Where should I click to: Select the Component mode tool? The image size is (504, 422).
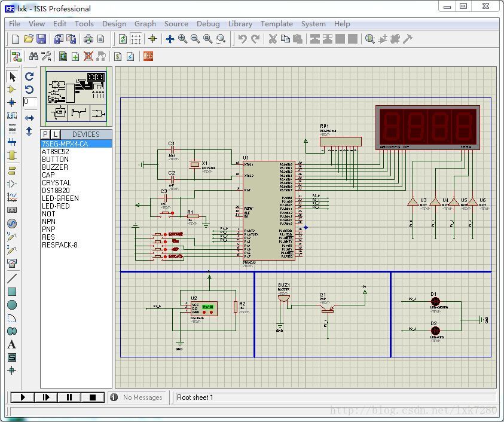pyautogui.click(x=12, y=89)
